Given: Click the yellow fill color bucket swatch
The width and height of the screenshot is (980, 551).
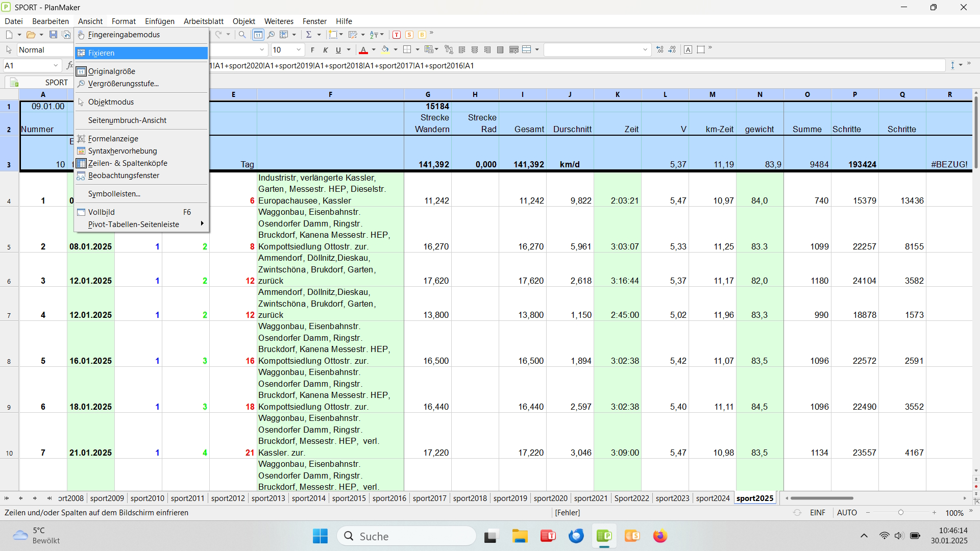Looking at the screenshot, I should (x=385, y=50).
